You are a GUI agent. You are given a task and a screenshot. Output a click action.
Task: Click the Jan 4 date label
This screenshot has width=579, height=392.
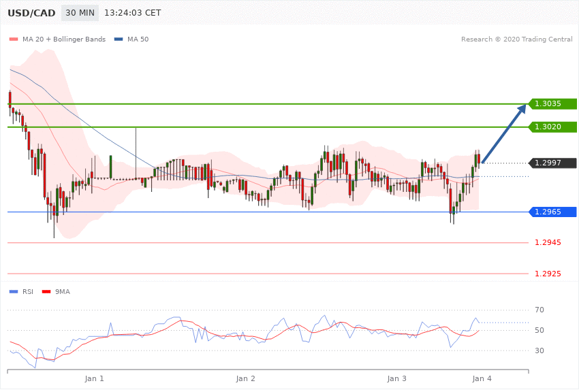(x=482, y=378)
